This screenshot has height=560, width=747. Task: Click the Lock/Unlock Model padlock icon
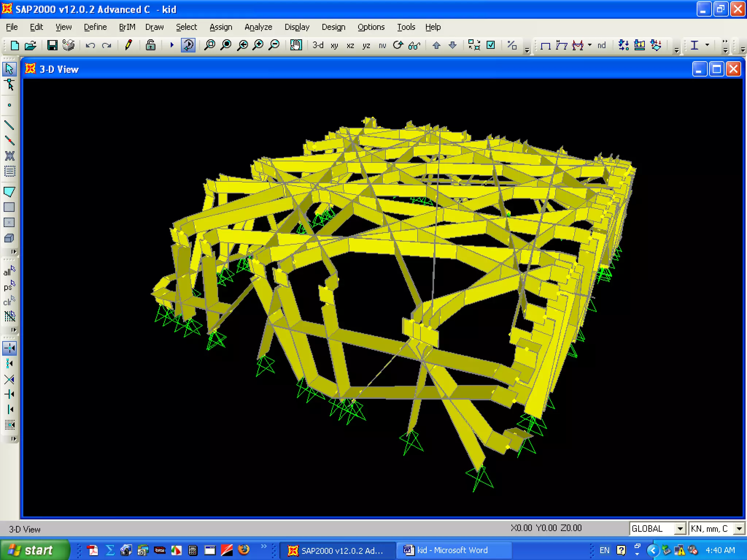pyautogui.click(x=150, y=45)
